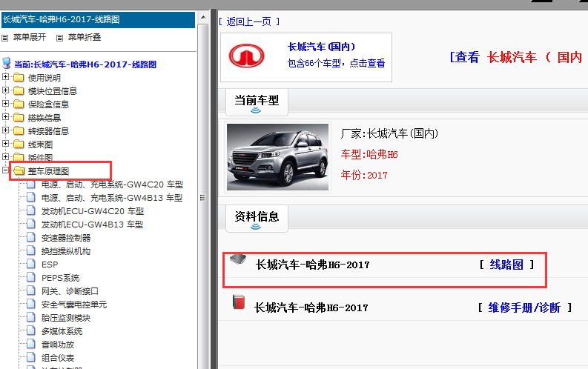
Task: Collapse the 整车原理图 tree node
Action: pos(5,170)
